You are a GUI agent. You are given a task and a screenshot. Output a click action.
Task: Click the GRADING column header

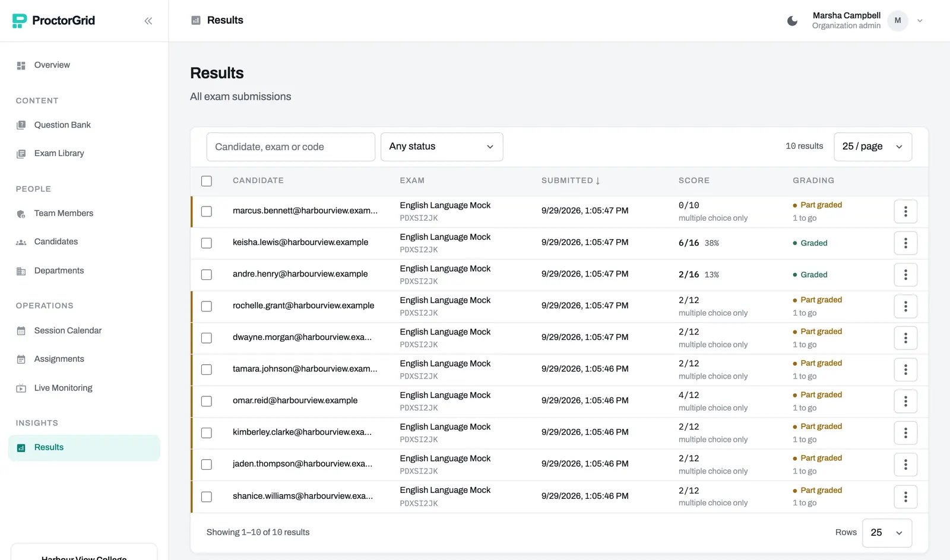click(x=813, y=180)
